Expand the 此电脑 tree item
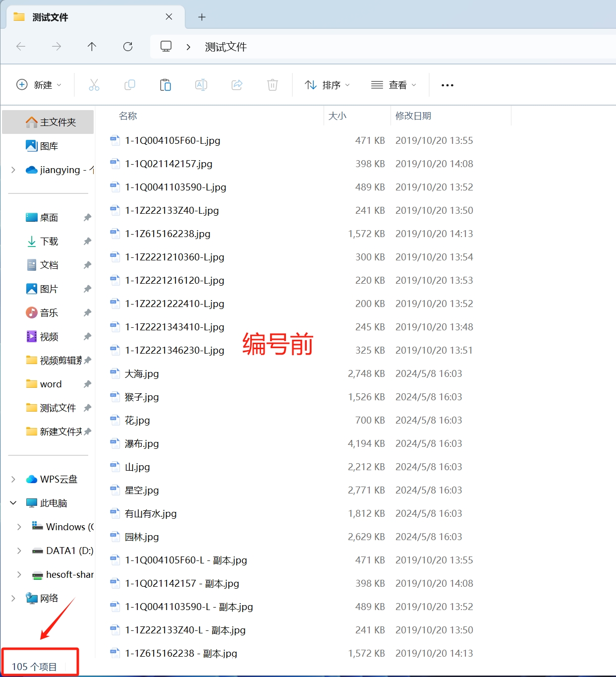This screenshot has height=677, width=616. pyautogui.click(x=13, y=502)
